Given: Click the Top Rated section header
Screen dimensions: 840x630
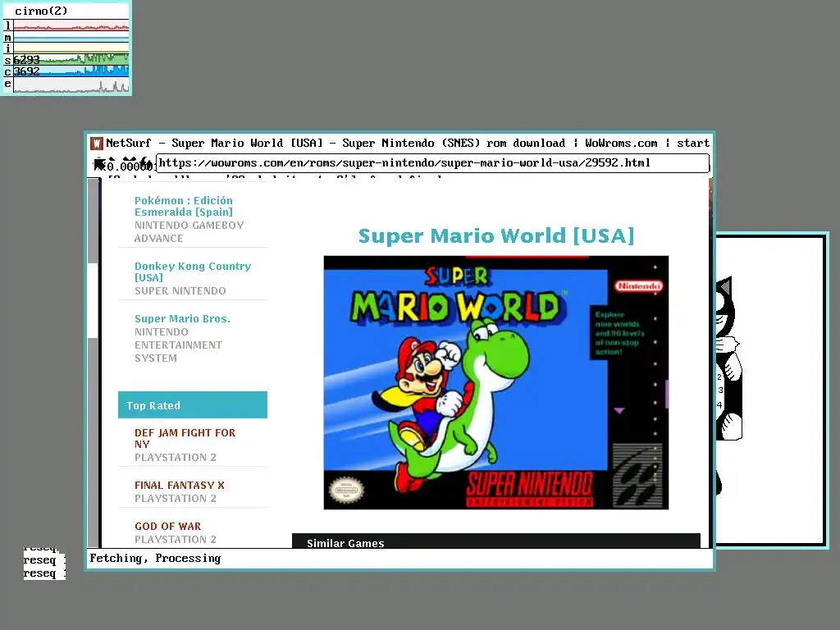Looking at the screenshot, I should 192,405.
